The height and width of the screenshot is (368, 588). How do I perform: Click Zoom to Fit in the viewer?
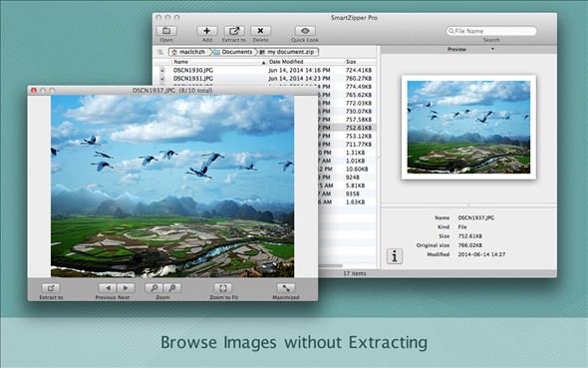pyautogui.click(x=223, y=288)
